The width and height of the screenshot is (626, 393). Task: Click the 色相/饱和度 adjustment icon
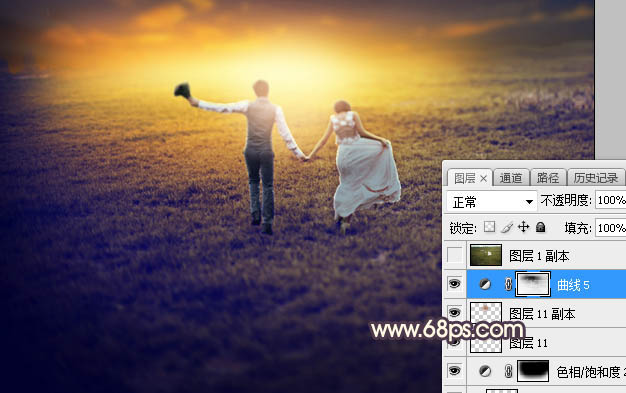click(485, 371)
